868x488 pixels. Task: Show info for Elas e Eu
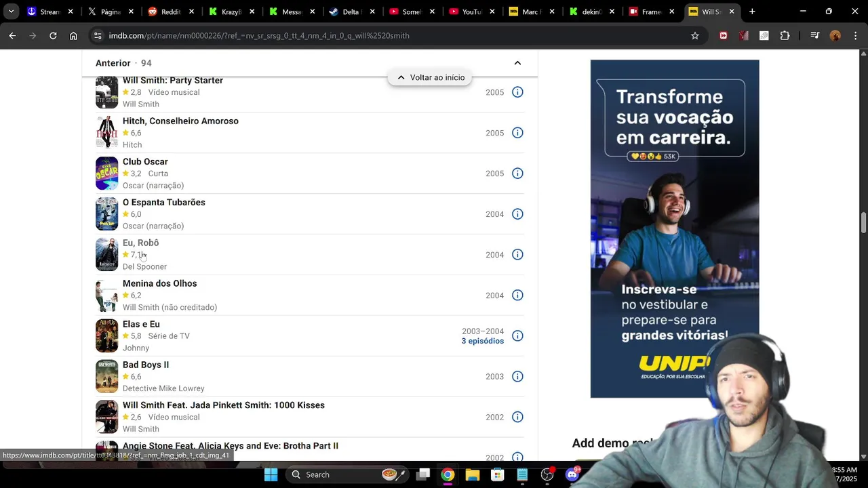point(517,336)
